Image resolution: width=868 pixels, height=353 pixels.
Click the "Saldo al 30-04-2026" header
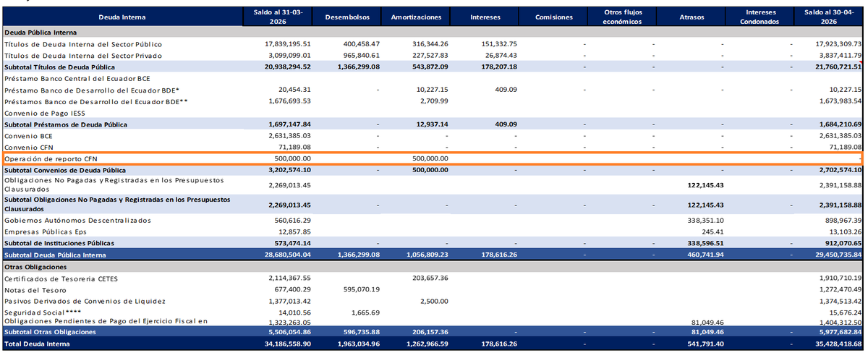(x=830, y=17)
